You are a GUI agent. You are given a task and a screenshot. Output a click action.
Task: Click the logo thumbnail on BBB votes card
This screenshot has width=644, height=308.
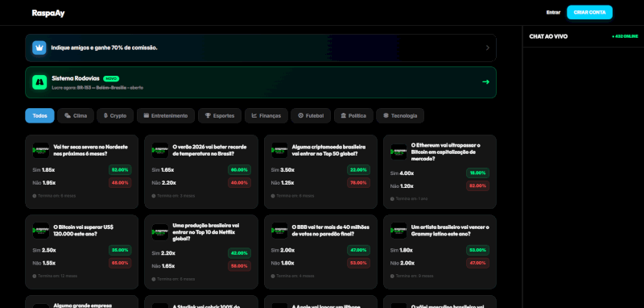tap(279, 231)
